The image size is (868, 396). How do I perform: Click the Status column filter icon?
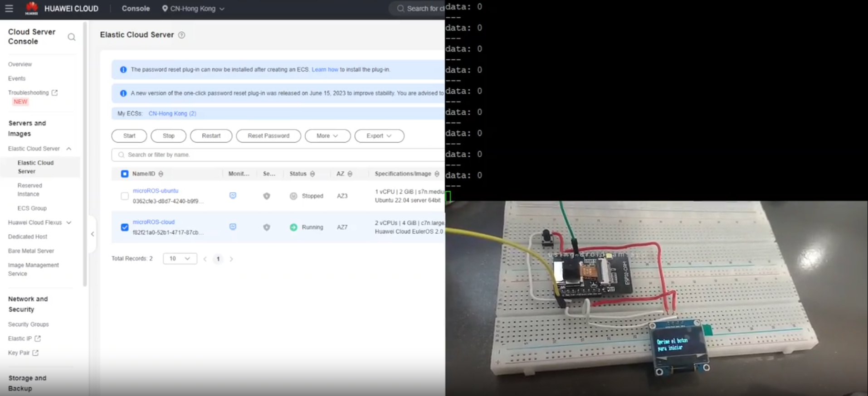pyautogui.click(x=312, y=174)
